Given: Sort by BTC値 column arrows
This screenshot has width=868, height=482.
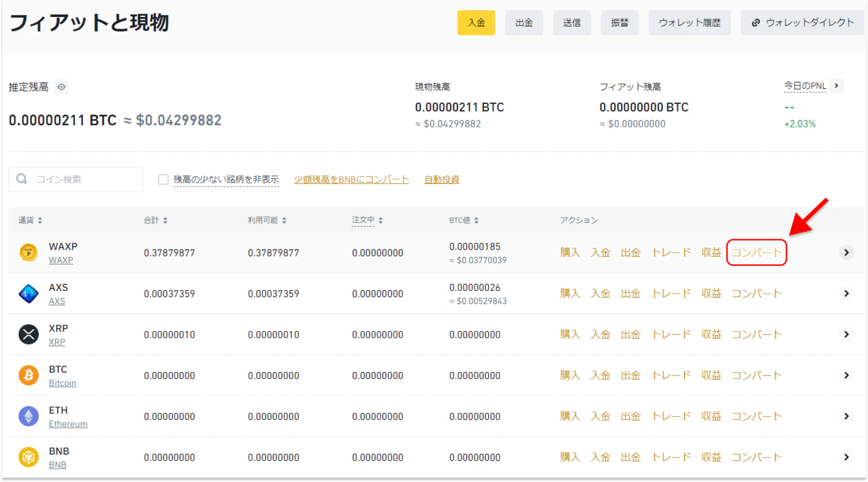Looking at the screenshot, I should pos(476,220).
